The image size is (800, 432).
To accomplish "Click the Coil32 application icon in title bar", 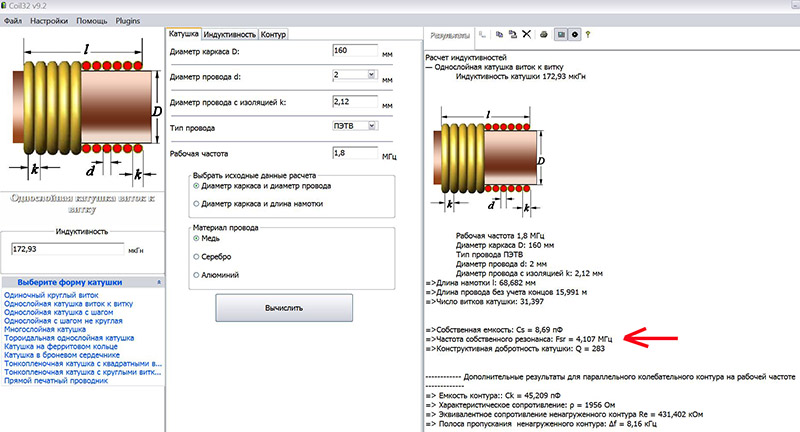I will [x=4, y=6].
